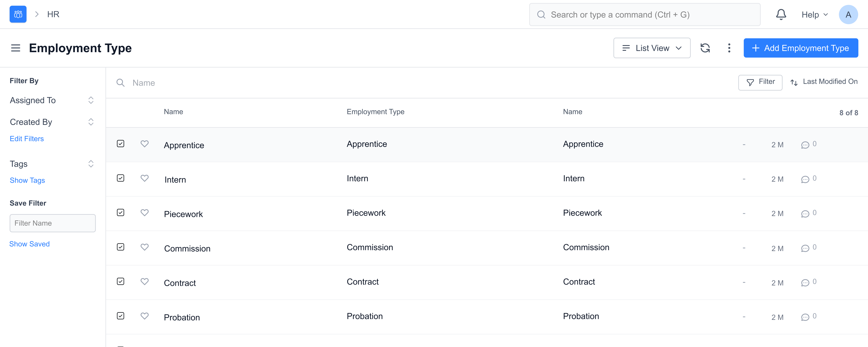Screen dimensions: 868x347
Task: Like the Apprentice row heart icon
Action: [145, 144]
